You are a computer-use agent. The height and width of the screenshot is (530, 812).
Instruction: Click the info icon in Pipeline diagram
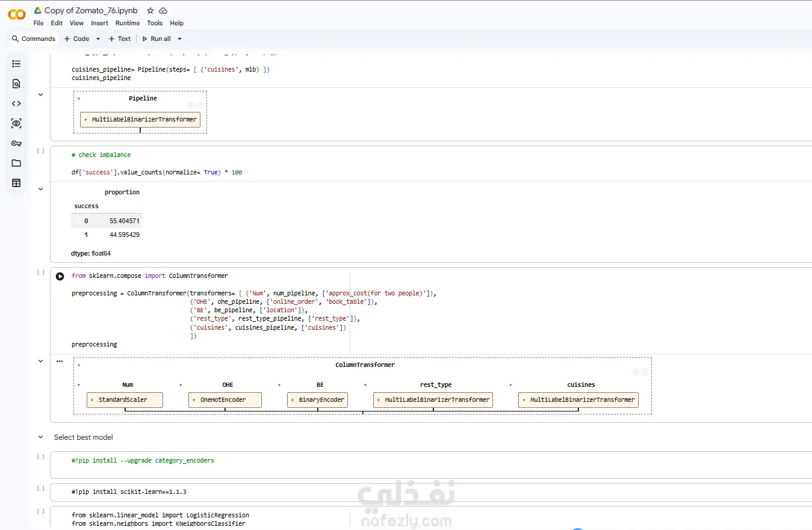pos(191,105)
